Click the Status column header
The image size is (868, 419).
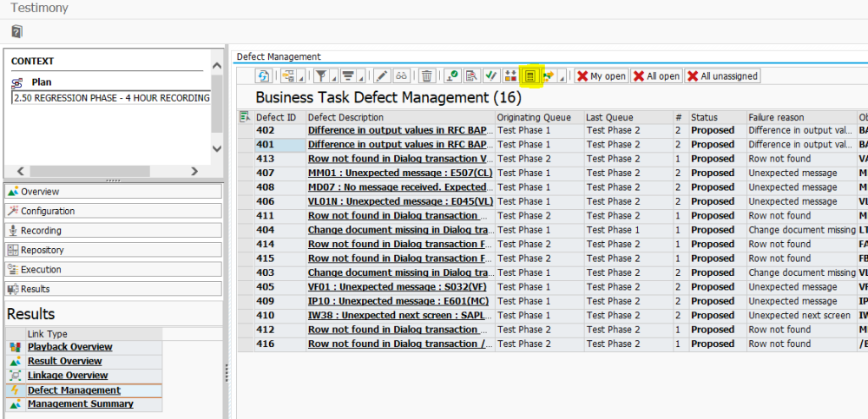718,117
